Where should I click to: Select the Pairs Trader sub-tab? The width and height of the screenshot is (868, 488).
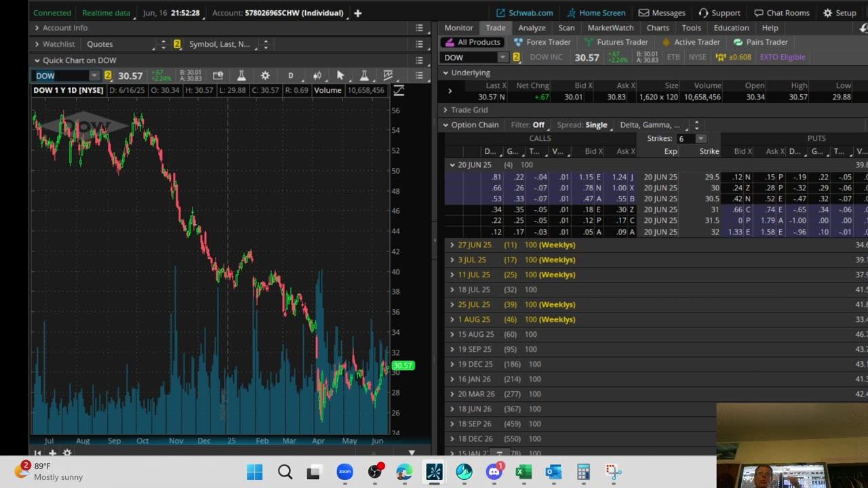coord(760,42)
